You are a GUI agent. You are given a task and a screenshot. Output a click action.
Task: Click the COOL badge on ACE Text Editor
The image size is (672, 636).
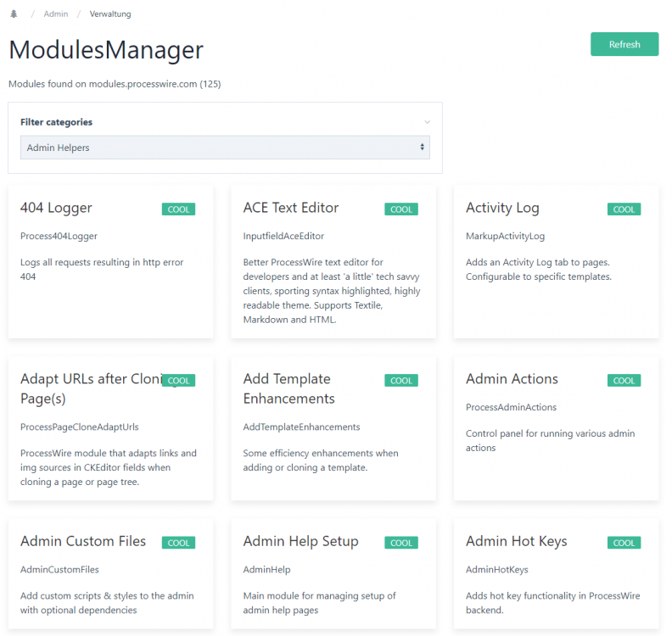point(401,209)
